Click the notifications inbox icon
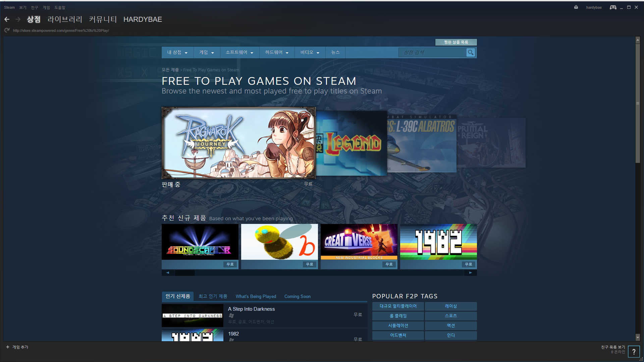The image size is (644, 362). coord(576,7)
